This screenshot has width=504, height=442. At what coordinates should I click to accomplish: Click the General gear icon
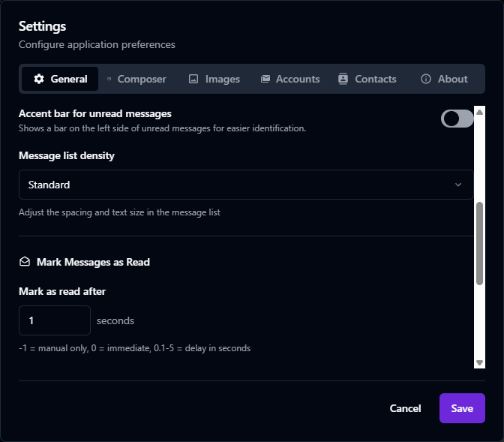coord(39,79)
